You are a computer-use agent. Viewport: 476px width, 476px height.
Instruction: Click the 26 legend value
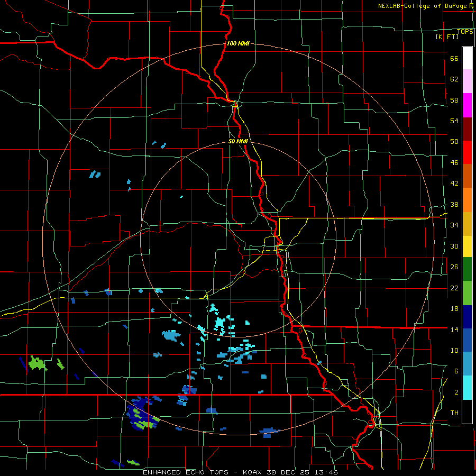tap(454, 267)
